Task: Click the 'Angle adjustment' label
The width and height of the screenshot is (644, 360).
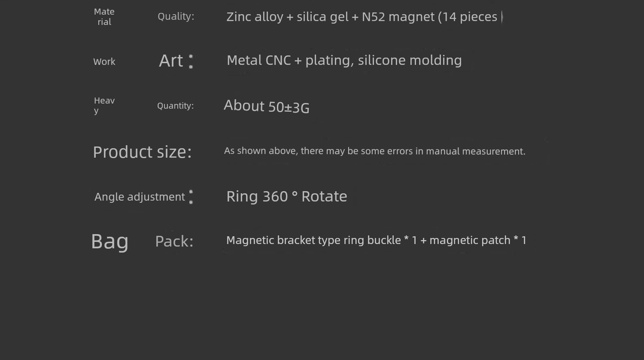Action: pos(140,197)
